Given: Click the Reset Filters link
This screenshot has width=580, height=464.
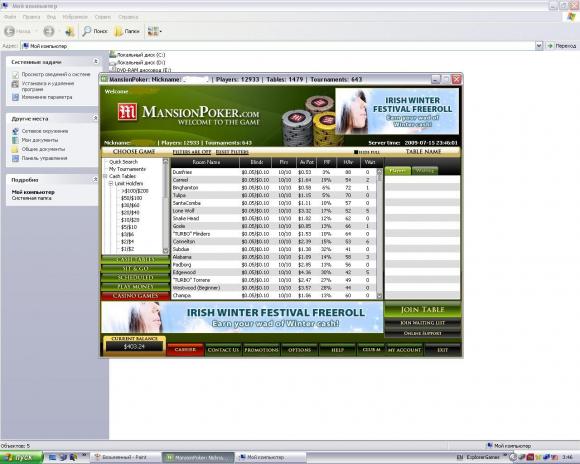Looking at the screenshot, I should pos(232,152).
